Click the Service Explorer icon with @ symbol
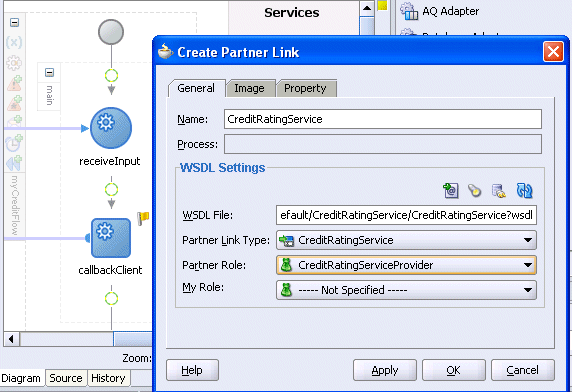The width and height of the screenshot is (572, 392). (451, 190)
